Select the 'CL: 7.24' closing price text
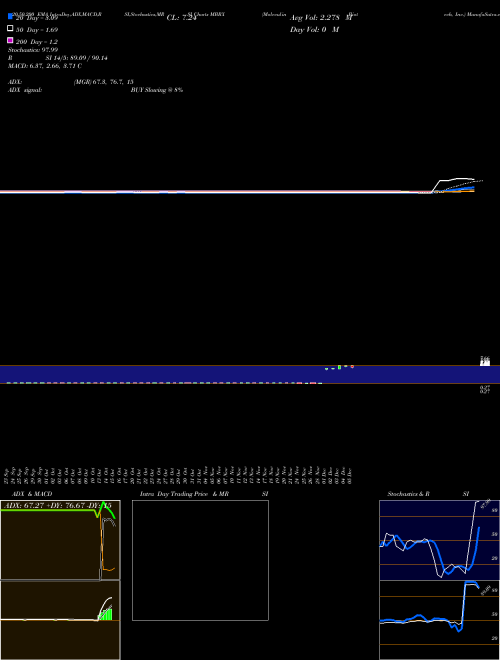 pyautogui.click(x=181, y=18)
